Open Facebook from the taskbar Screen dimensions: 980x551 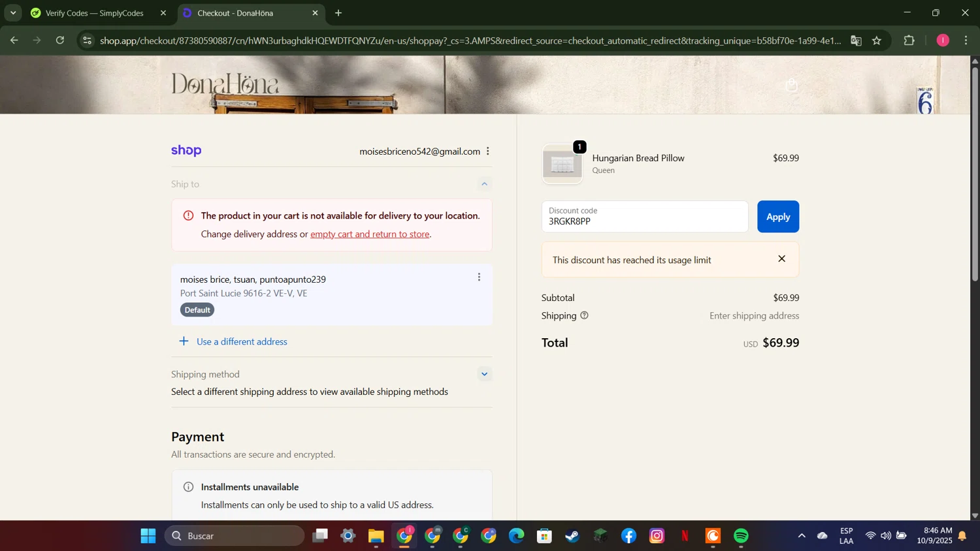[x=629, y=536]
